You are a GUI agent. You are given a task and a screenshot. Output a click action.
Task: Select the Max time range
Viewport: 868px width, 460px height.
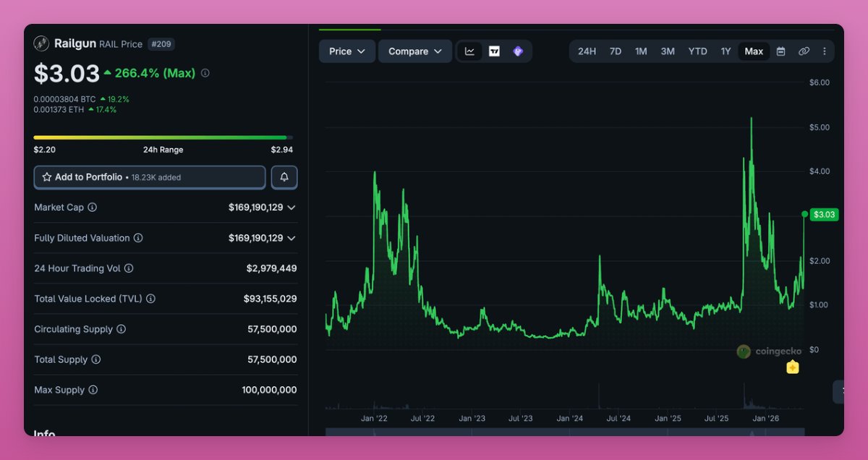pos(754,51)
